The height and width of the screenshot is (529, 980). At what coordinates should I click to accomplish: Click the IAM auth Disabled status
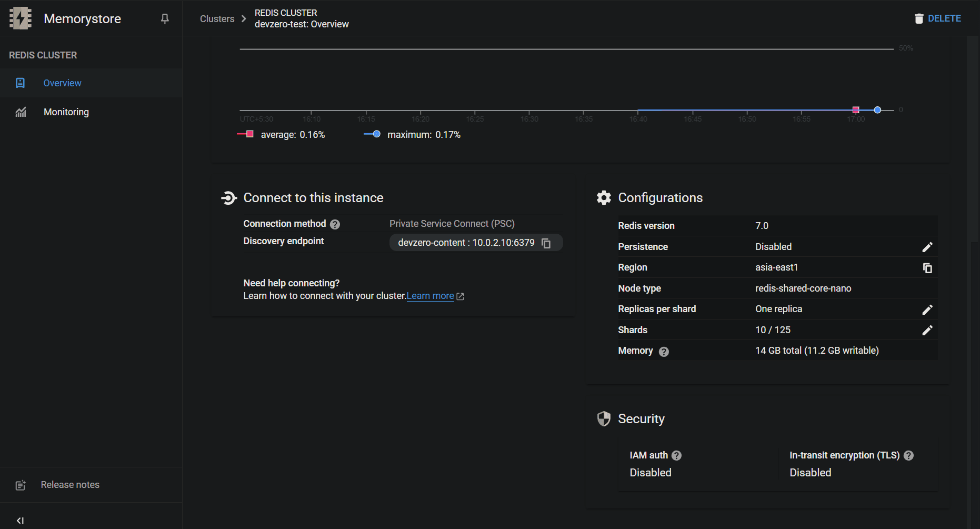[651, 473]
